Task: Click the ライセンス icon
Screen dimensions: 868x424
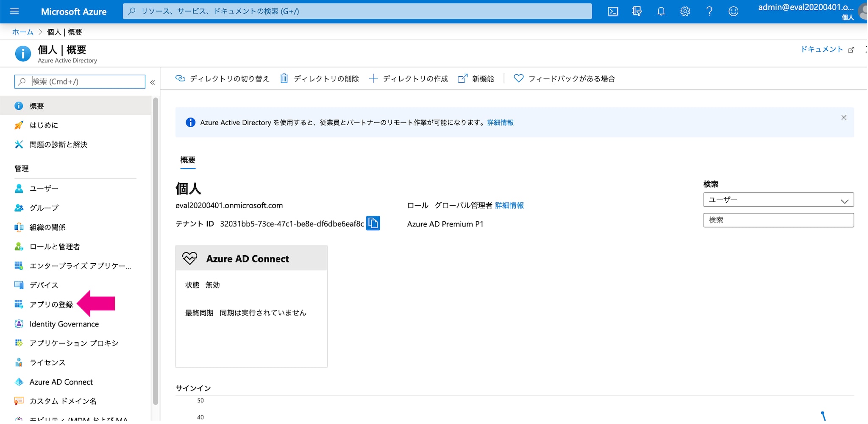Action: [19, 363]
